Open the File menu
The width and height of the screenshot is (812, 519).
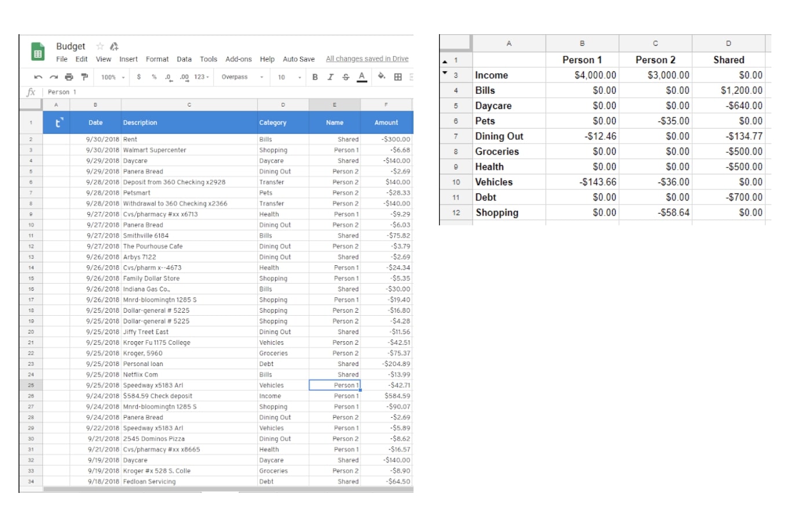(x=62, y=59)
